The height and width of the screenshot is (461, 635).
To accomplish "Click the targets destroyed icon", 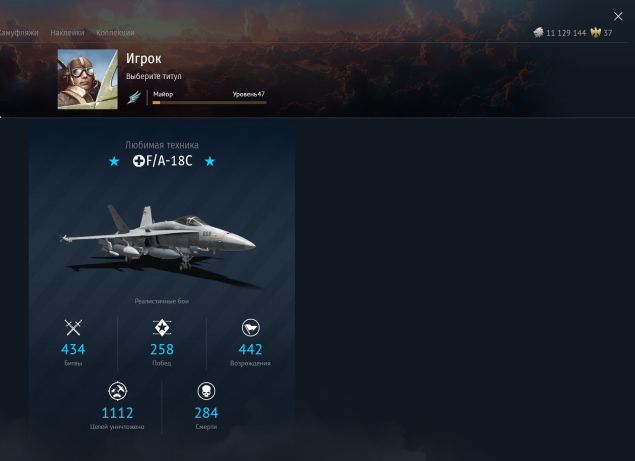I will click(x=117, y=391).
